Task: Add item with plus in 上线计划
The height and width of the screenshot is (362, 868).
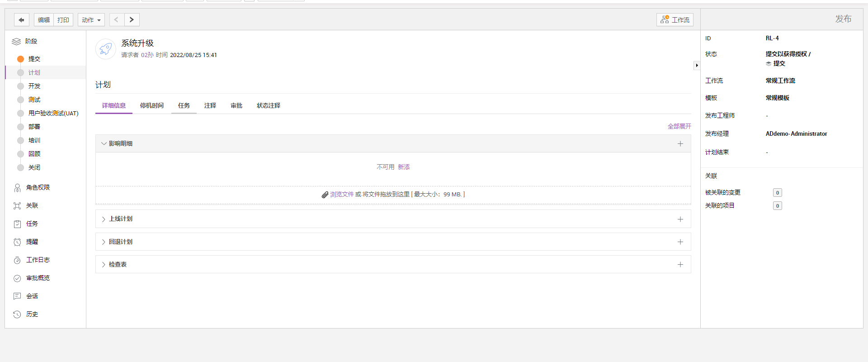Action: coord(680,219)
